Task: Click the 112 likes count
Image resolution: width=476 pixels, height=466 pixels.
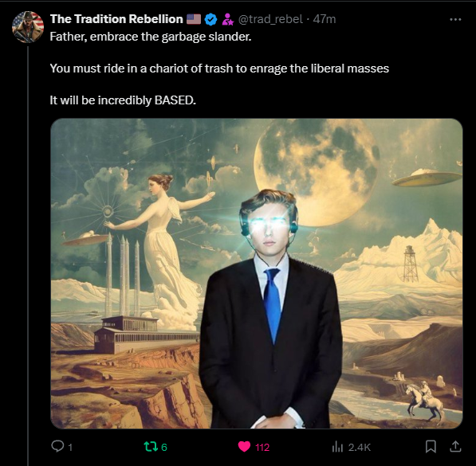Action: click(x=262, y=447)
